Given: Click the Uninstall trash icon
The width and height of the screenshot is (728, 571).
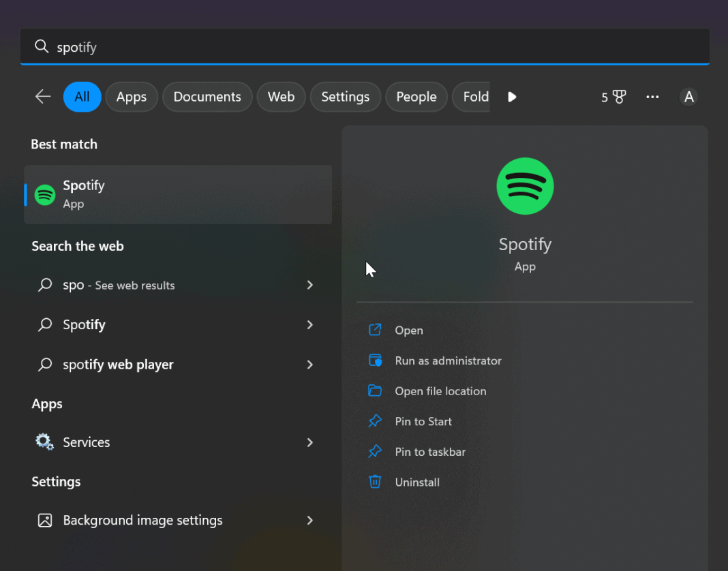Looking at the screenshot, I should pos(375,482).
